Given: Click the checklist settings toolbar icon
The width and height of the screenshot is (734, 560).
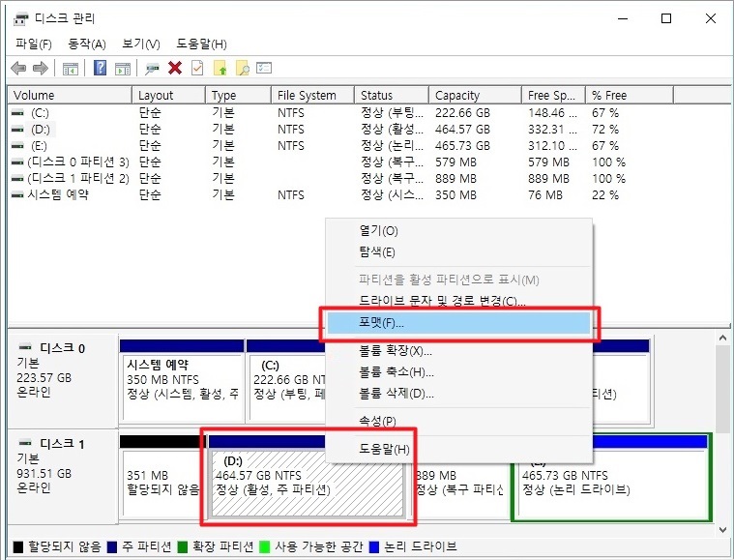Looking at the screenshot, I should pos(264,69).
